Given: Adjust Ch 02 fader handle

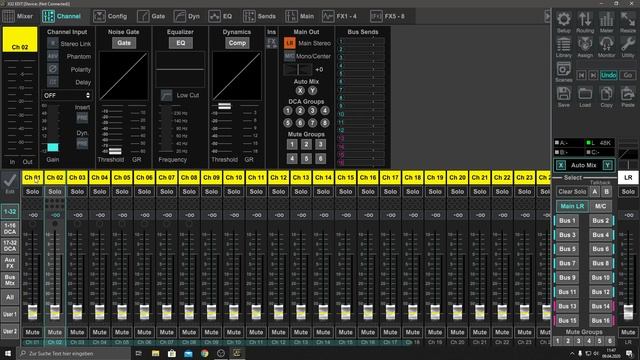Looking at the screenshot, I should (x=55, y=312).
